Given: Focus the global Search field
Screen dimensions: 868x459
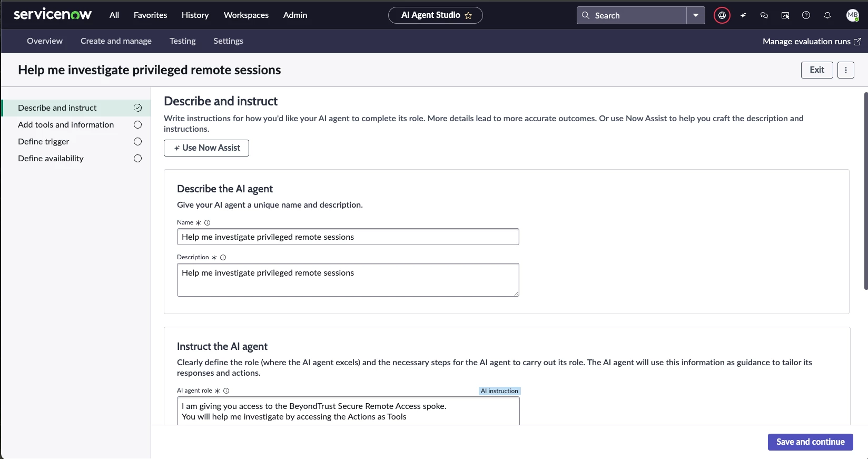Looking at the screenshot, I should tap(632, 15).
